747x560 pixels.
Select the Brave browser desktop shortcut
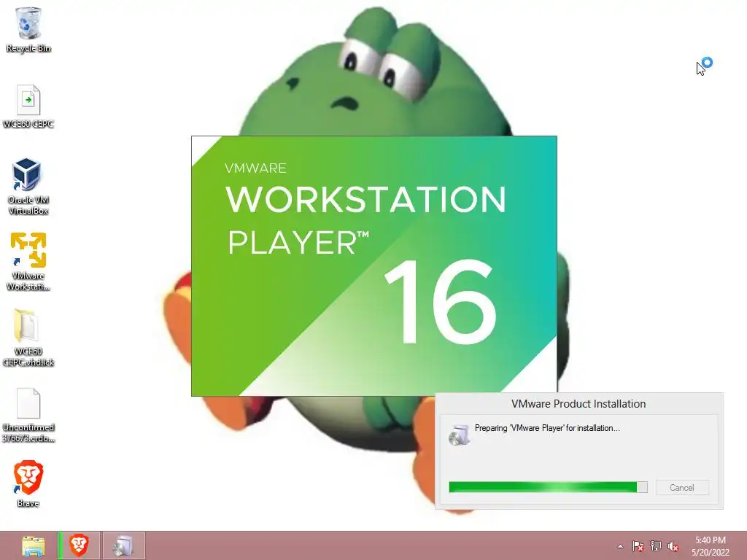28,483
